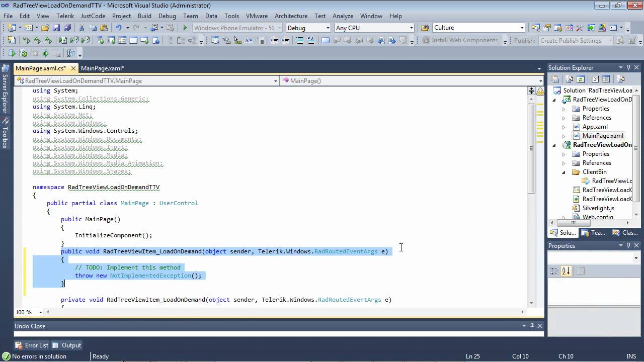This screenshot has width=644, height=362.
Task: Click the UserControl base class text
Action: tap(179, 203)
